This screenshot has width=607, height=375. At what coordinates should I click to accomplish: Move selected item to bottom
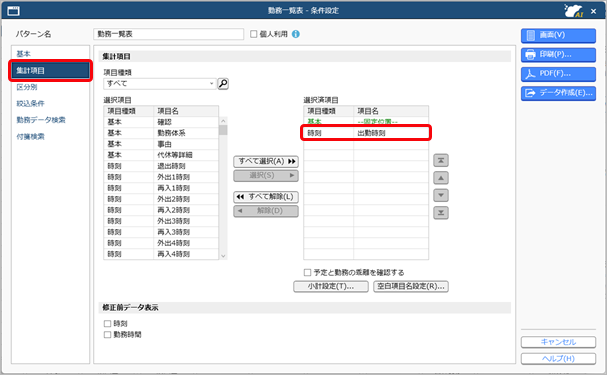[x=441, y=212]
